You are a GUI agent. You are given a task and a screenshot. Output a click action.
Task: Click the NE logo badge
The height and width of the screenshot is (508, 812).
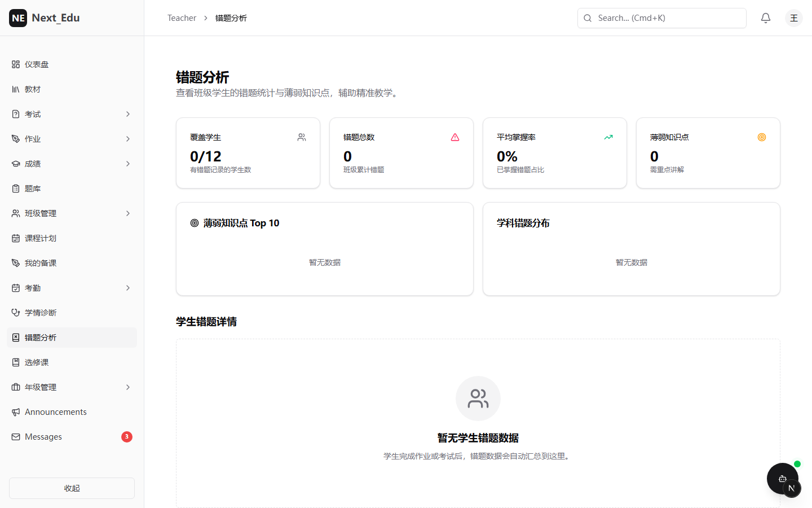(x=18, y=18)
